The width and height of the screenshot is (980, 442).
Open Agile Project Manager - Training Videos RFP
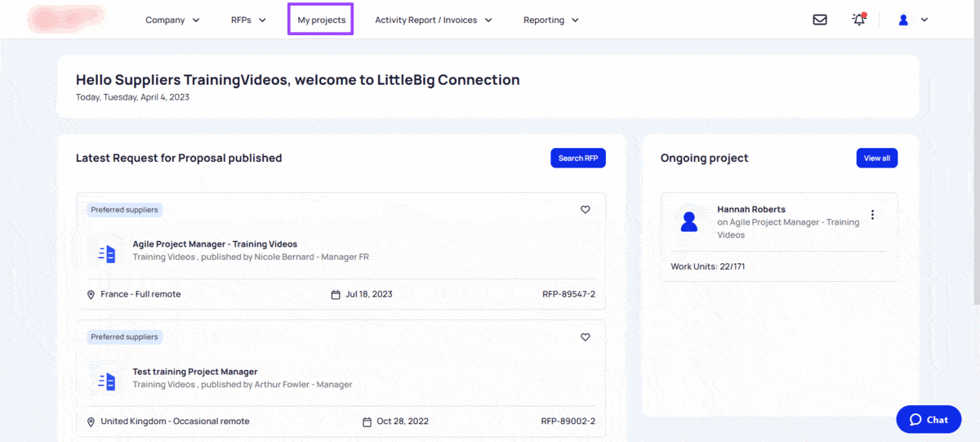click(215, 244)
